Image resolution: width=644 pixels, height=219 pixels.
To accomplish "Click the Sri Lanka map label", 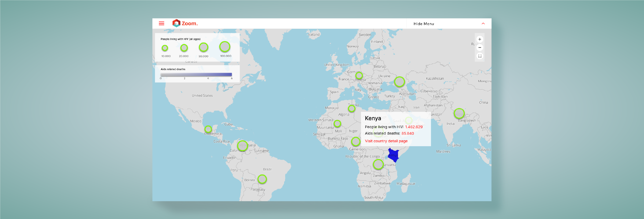I will [x=454, y=145].
